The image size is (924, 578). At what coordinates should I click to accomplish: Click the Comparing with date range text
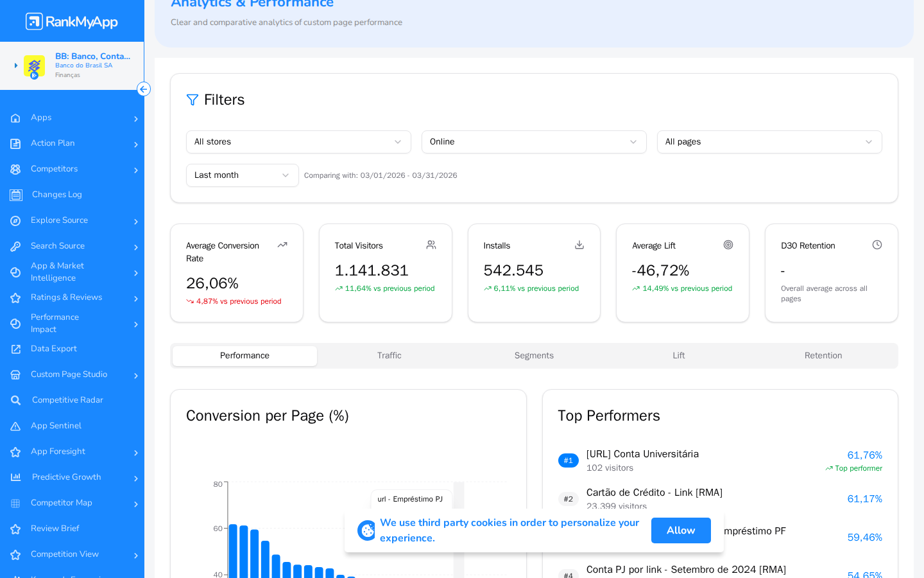click(x=381, y=175)
